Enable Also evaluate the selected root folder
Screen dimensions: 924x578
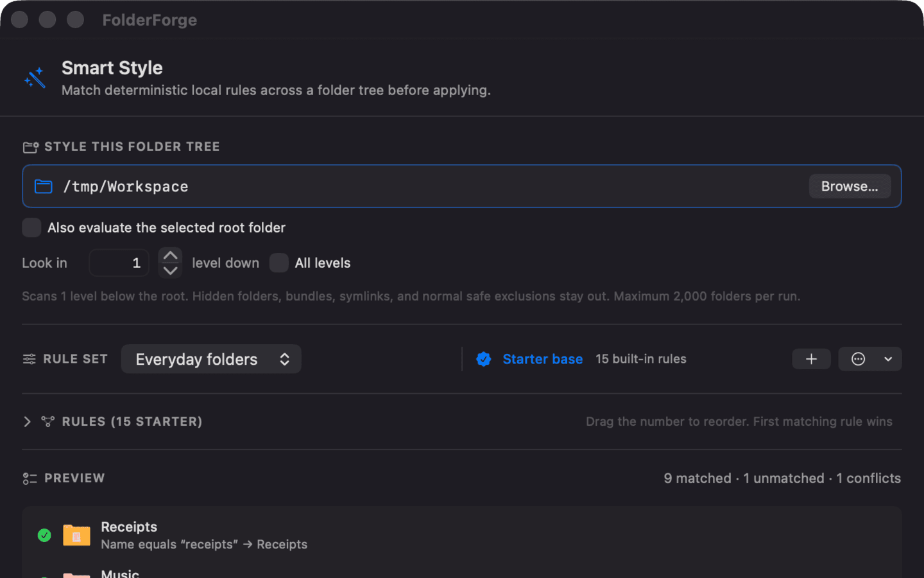[31, 227]
